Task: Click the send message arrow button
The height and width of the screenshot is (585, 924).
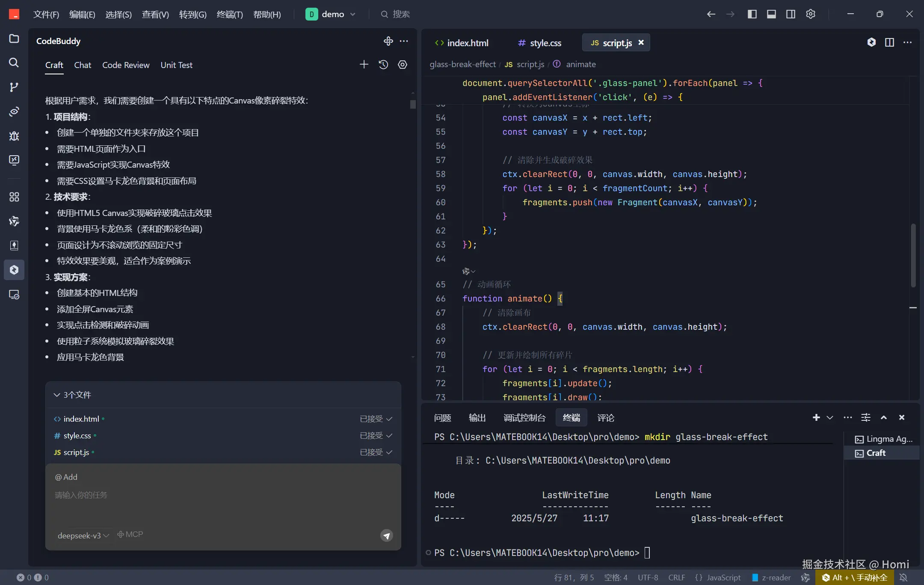Action: [387, 535]
